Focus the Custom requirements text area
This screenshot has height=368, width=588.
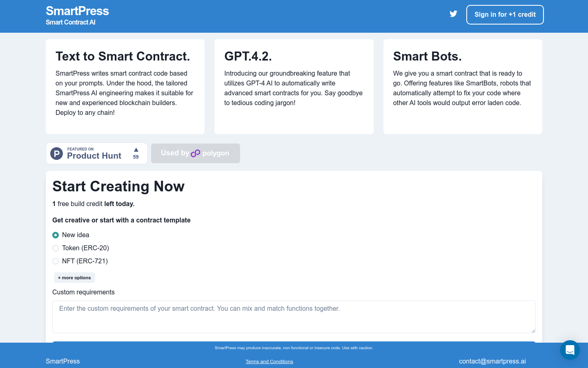coord(294,317)
